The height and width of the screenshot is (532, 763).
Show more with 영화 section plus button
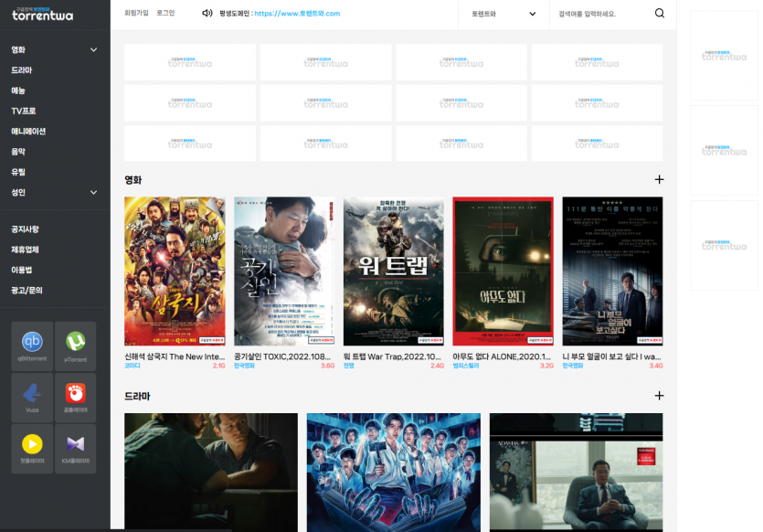coord(659,180)
